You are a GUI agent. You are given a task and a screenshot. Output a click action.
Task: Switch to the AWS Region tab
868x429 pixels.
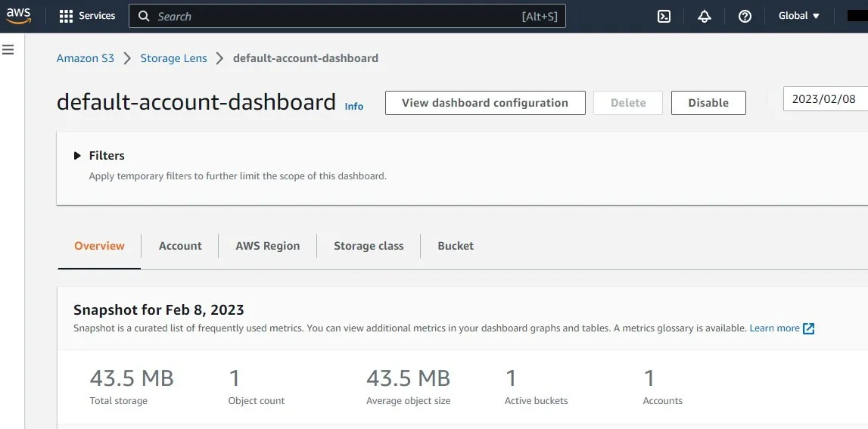pos(267,246)
